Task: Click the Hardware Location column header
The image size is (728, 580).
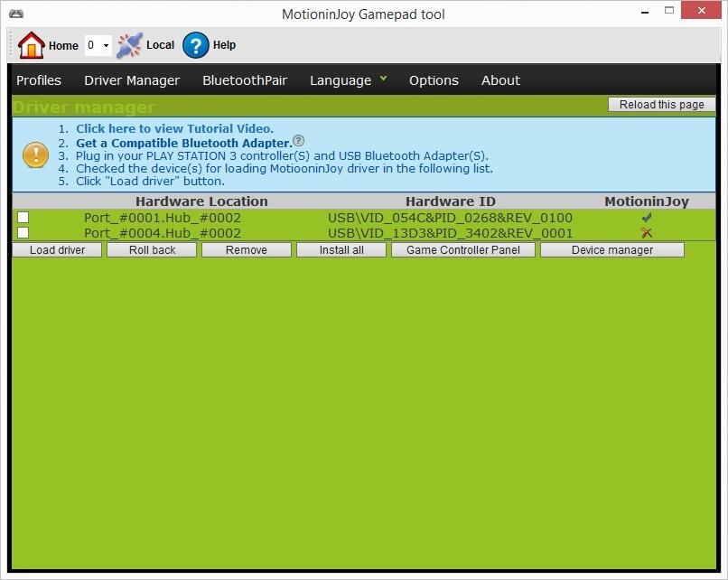Action: (201, 201)
